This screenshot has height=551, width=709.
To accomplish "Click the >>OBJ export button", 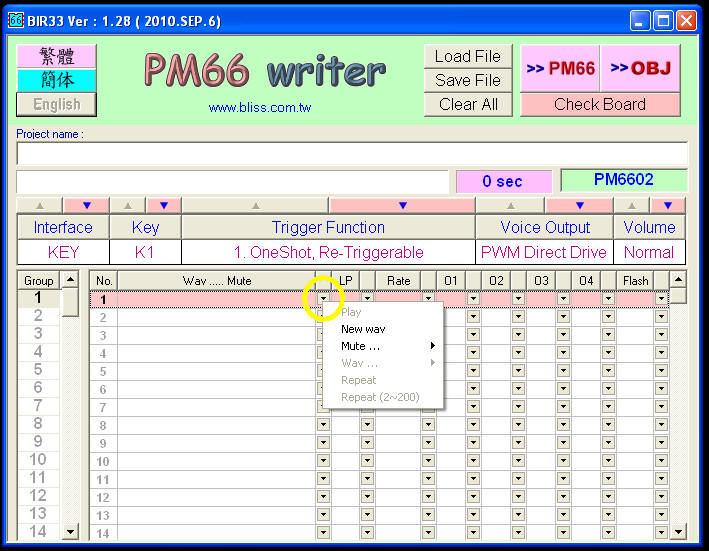I will point(641,68).
